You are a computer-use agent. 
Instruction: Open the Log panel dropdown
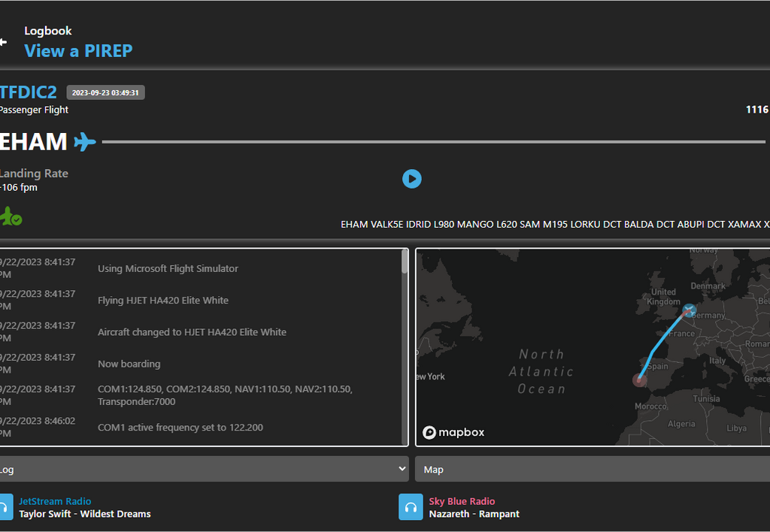coord(204,469)
